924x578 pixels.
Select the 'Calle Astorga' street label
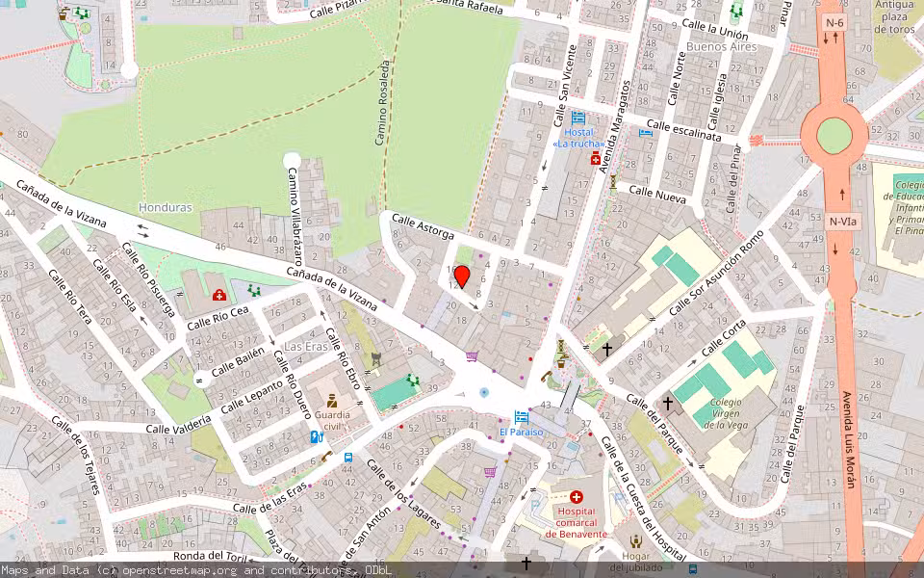click(x=423, y=225)
